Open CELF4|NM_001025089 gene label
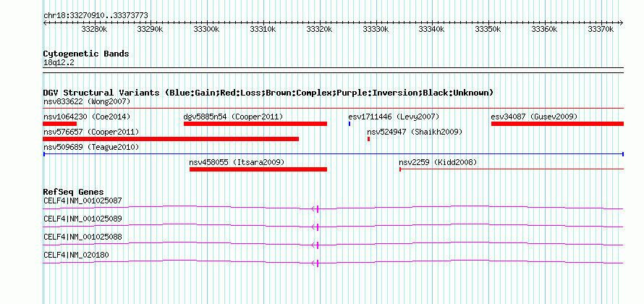Screen dimensions: 644x304 [x=82, y=219]
